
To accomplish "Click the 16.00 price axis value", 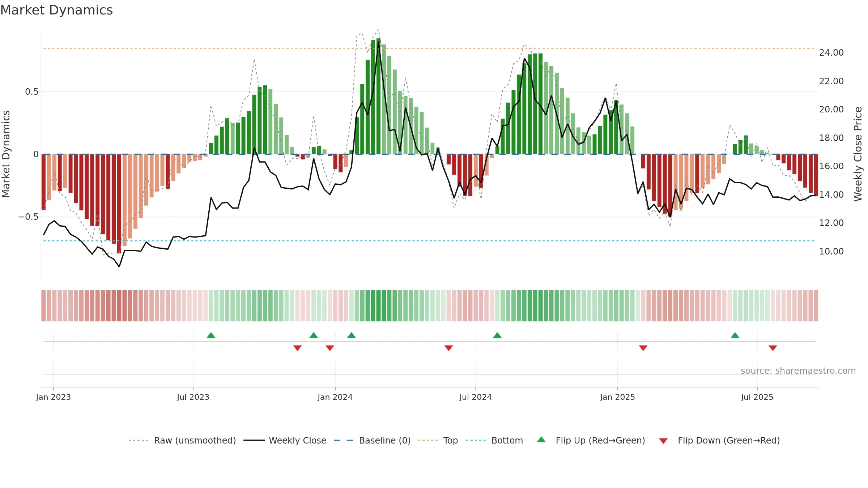I will point(831,166).
